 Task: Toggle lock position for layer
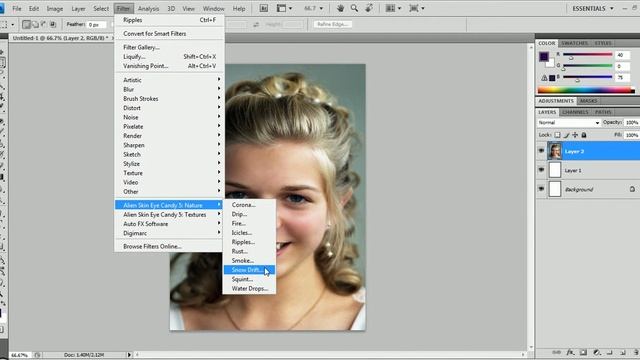pyautogui.click(x=575, y=135)
